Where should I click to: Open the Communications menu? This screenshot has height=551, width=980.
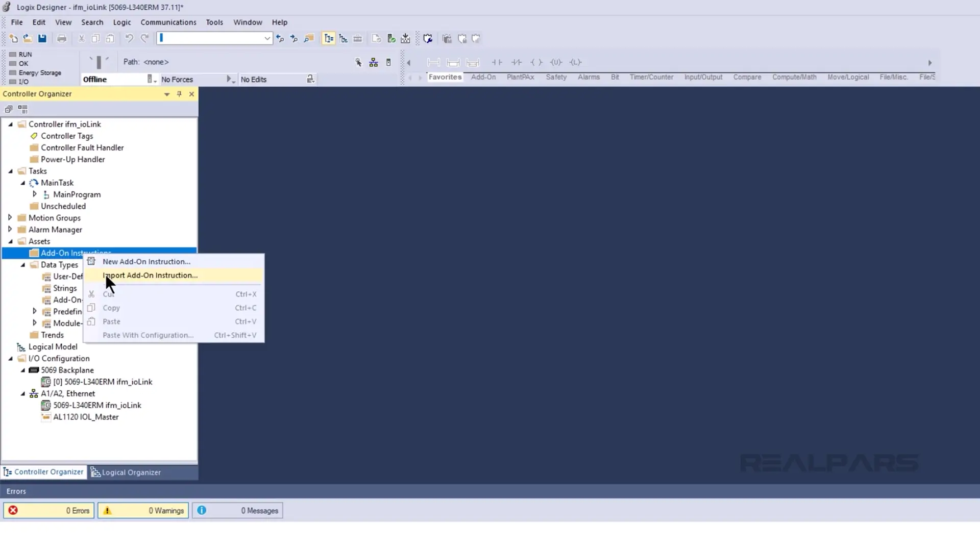pos(168,22)
